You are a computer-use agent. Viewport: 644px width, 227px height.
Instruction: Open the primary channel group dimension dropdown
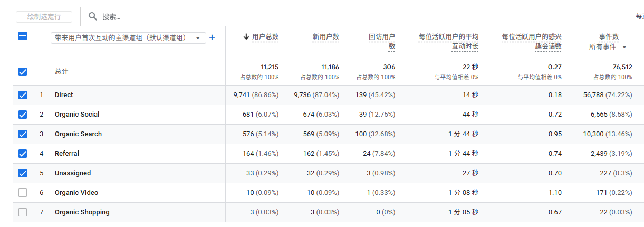(x=128, y=38)
